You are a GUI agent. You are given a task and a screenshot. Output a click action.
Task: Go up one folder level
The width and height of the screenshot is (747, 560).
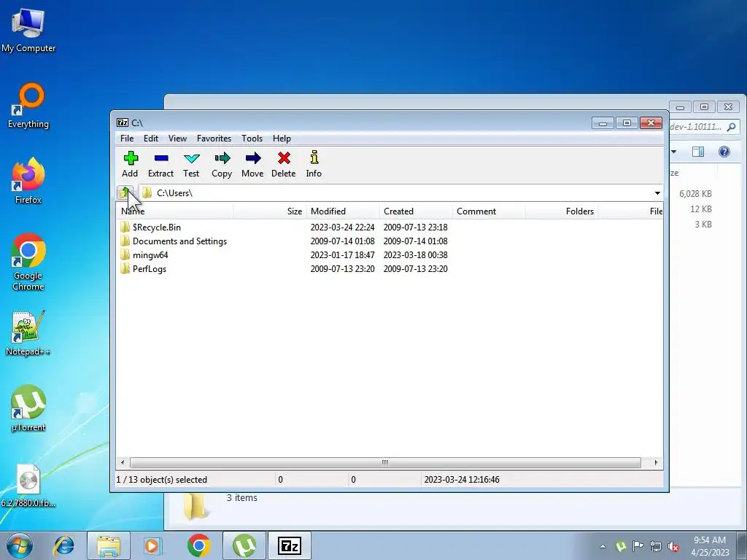click(x=125, y=192)
